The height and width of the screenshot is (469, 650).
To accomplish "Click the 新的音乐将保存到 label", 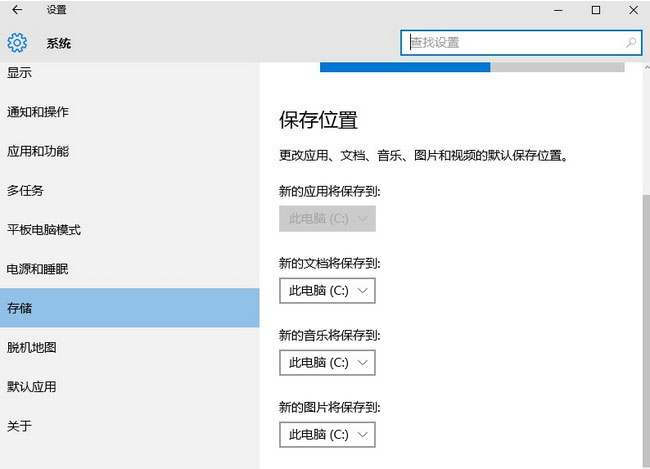I will [330, 335].
